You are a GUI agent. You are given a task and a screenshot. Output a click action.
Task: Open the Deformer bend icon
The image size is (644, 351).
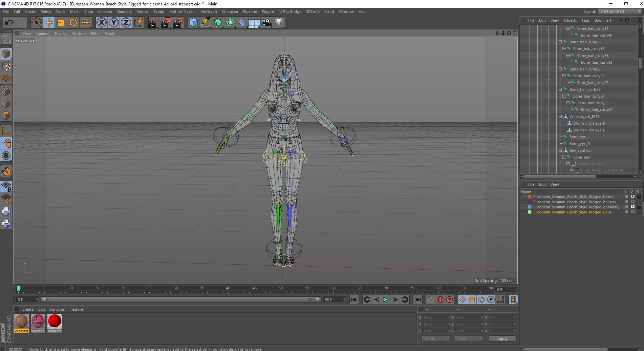242,23
